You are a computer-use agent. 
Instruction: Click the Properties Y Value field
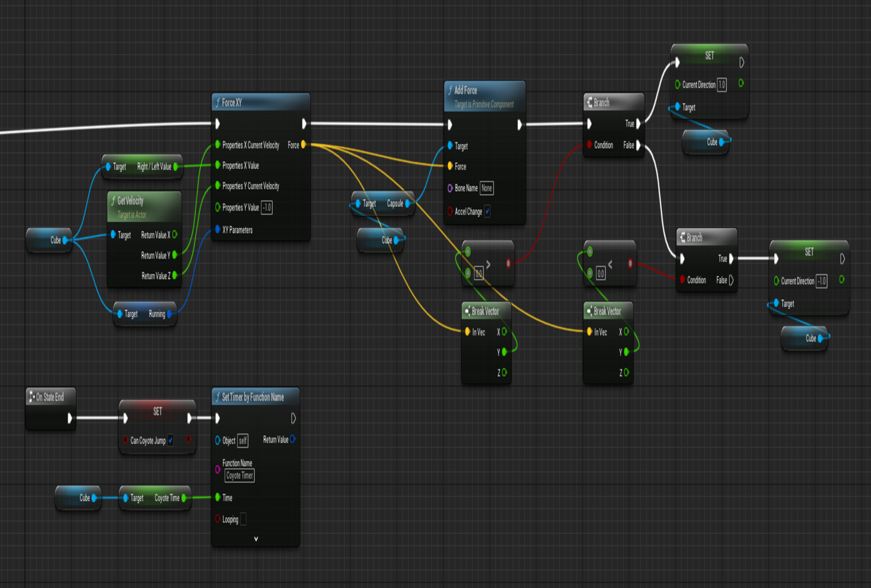(x=267, y=207)
